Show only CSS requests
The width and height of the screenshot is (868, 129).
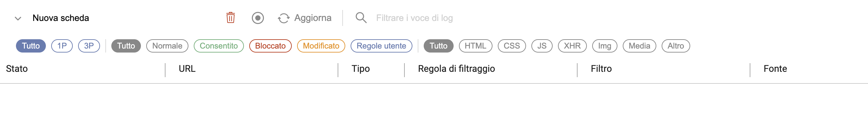click(511, 46)
